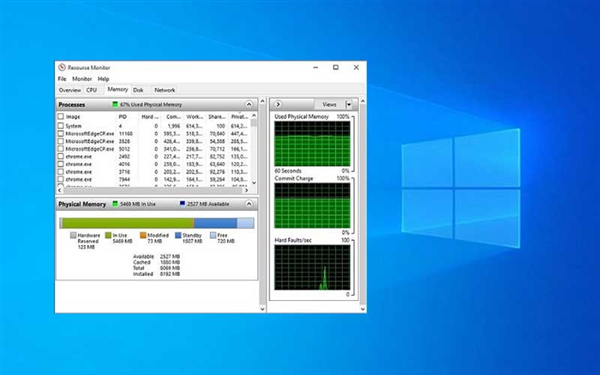Click the Resource Monitor title bar icon
The image size is (600, 375).
click(62, 67)
